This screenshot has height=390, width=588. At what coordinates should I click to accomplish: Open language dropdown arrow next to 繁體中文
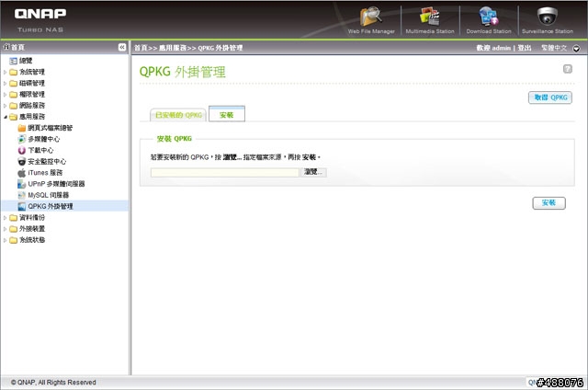[576, 49]
